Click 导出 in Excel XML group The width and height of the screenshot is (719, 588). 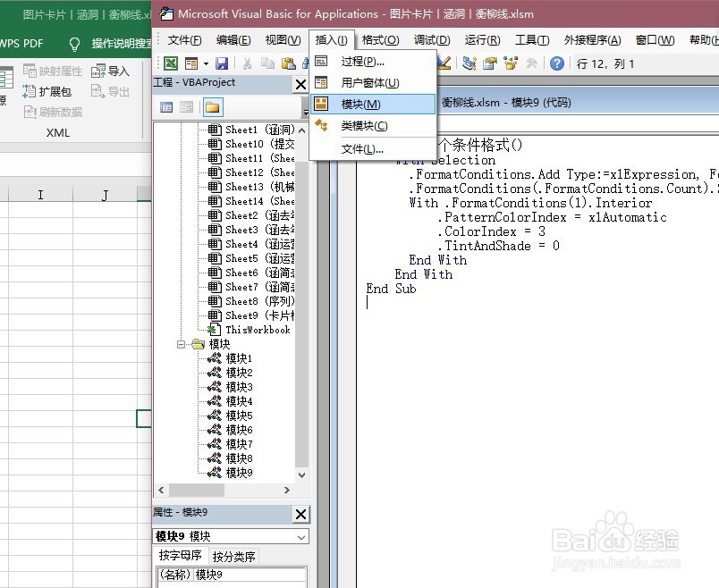[x=111, y=92]
